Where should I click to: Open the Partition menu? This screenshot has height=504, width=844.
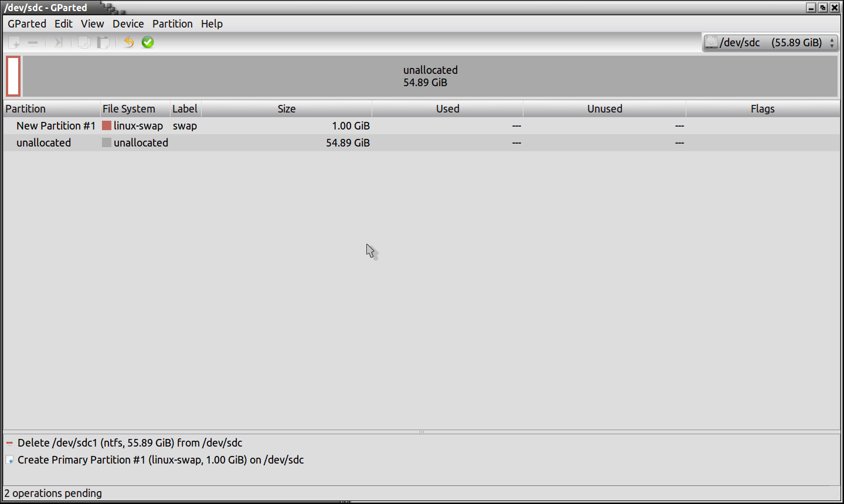172,23
